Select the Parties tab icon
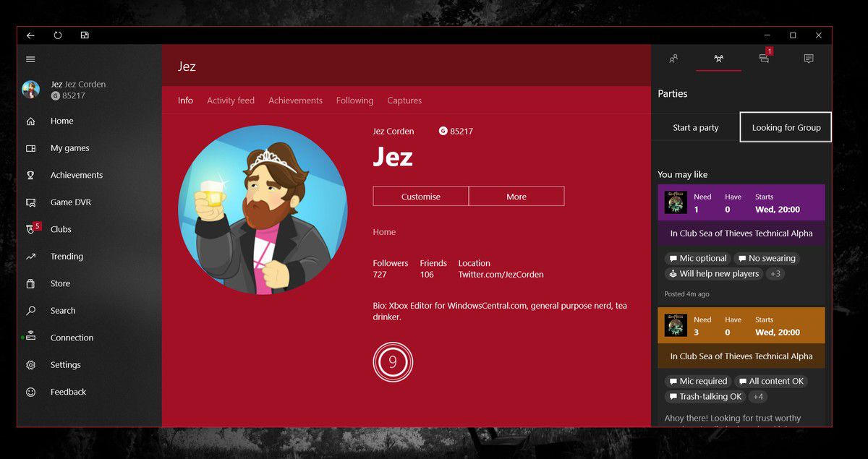 (718, 59)
